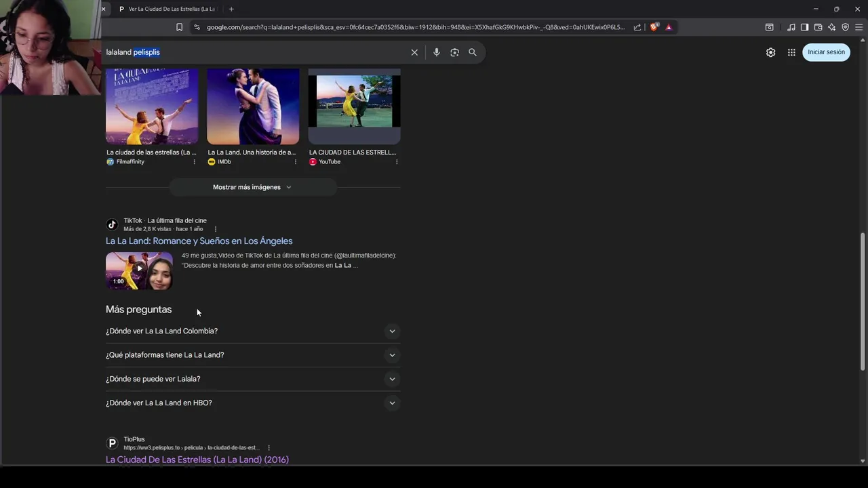
Task: Open the browser hamburger menu
Action: tap(859, 27)
